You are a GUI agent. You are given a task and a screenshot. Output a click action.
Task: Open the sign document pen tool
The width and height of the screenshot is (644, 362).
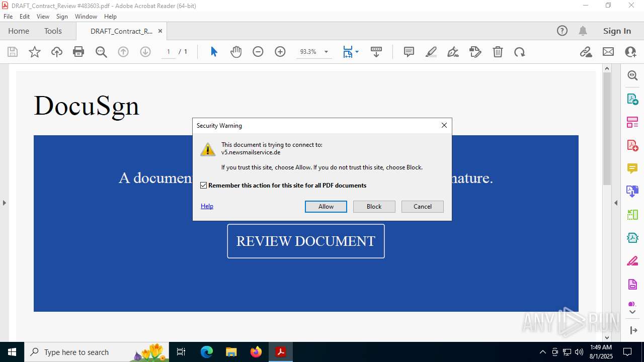click(453, 52)
